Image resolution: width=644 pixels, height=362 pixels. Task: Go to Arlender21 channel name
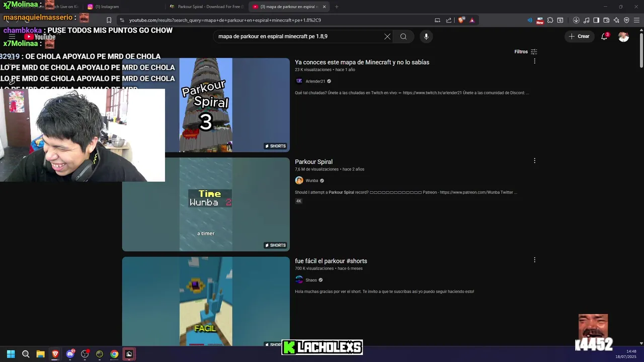point(315,81)
